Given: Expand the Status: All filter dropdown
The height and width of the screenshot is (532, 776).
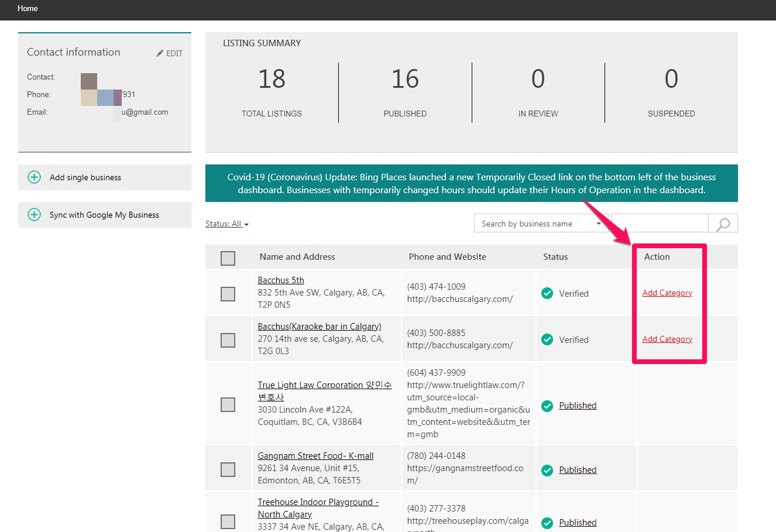Looking at the screenshot, I should [227, 224].
